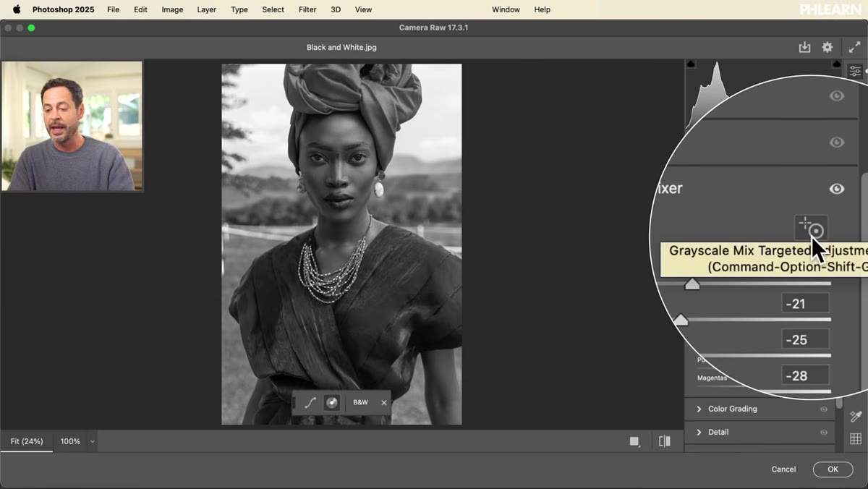Viewport: 868px width, 489px height.
Task: Click the before/after view toggle icon
Action: click(665, 441)
